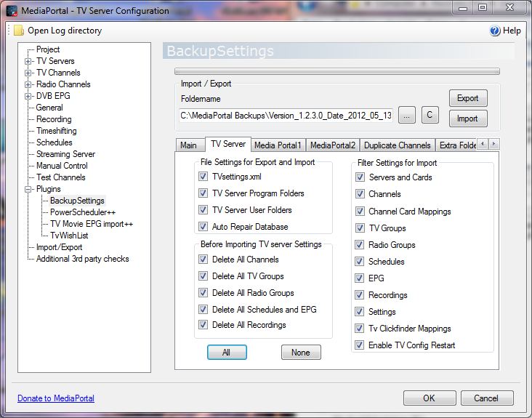
Task: Open TV Movie EPG import++ plugin
Action: tap(92, 224)
